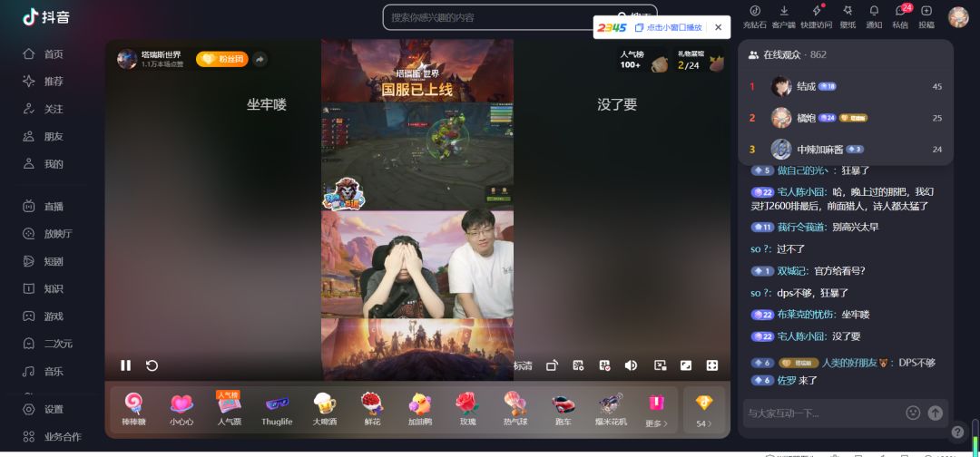Share the stream via arrow icon
Screen dimensions: 980x457
[x=260, y=59]
